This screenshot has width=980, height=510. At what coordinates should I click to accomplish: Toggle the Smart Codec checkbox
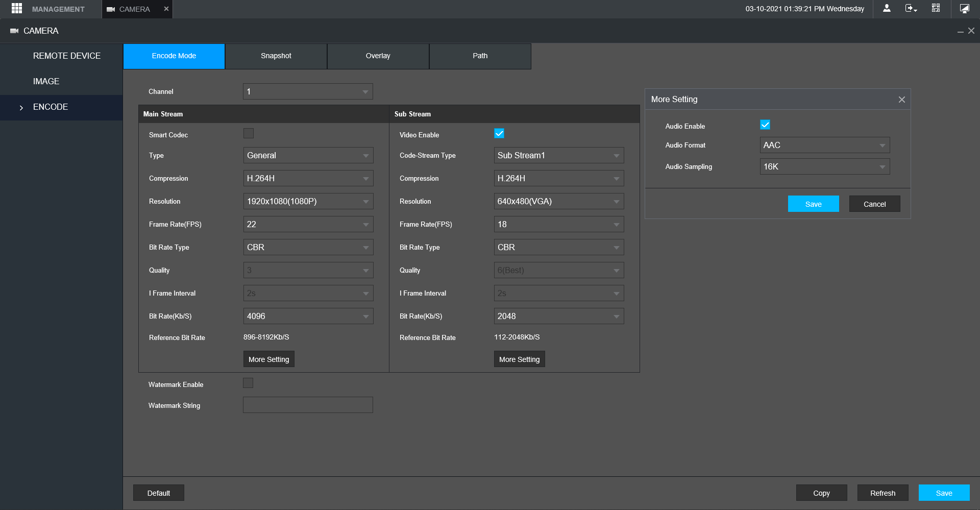[x=249, y=134]
